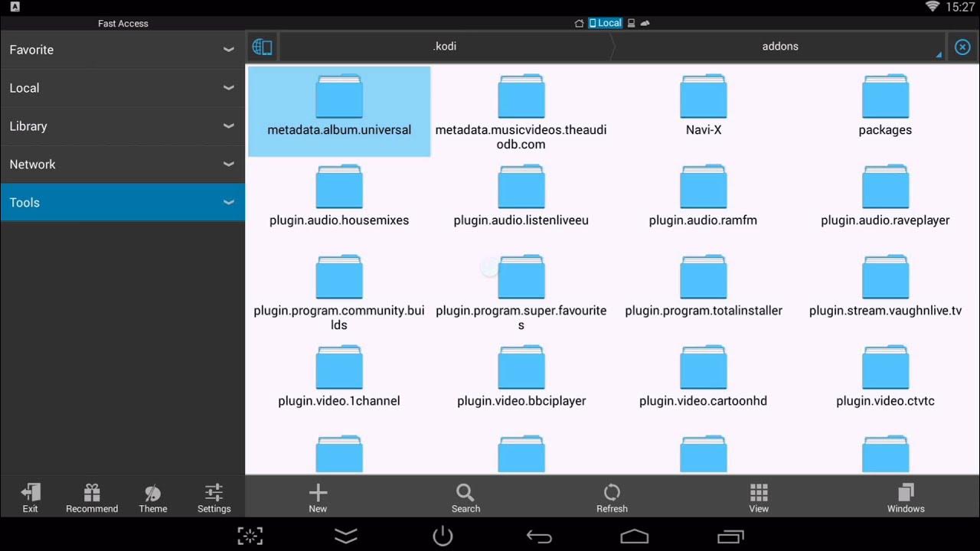
Task: Open the metadata.album.universal folder
Action: click(x=339, y=112)
